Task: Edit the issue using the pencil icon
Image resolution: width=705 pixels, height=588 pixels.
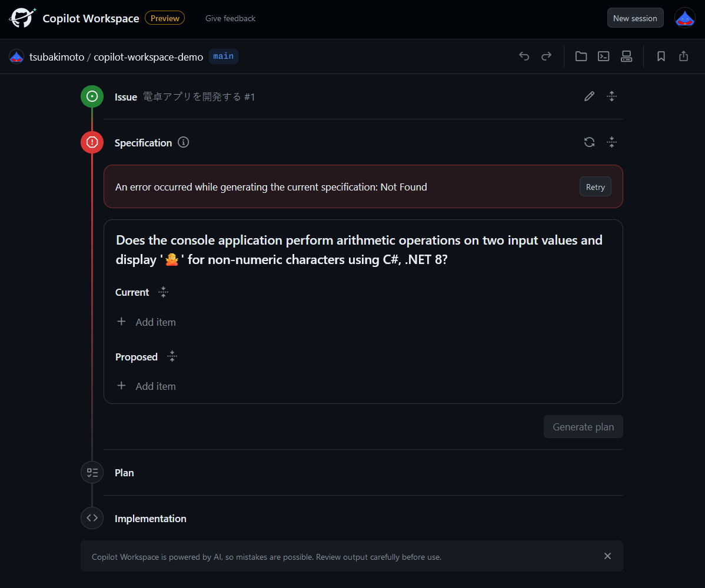Action: coord(589,96)
